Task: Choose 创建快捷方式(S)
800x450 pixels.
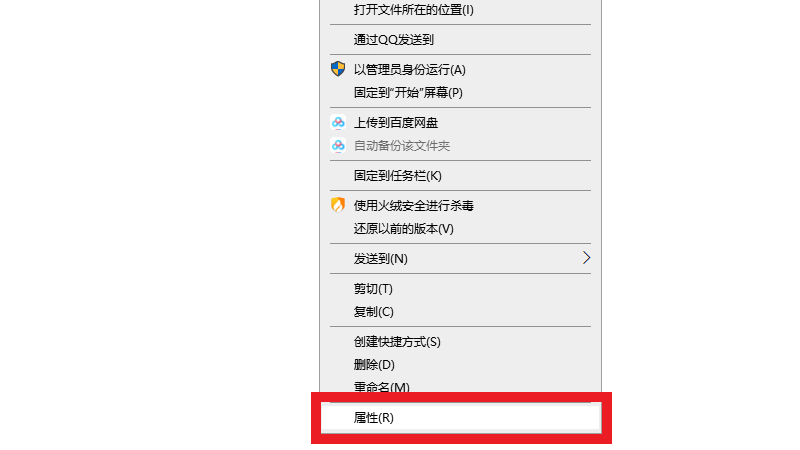Action: point(460,342)
